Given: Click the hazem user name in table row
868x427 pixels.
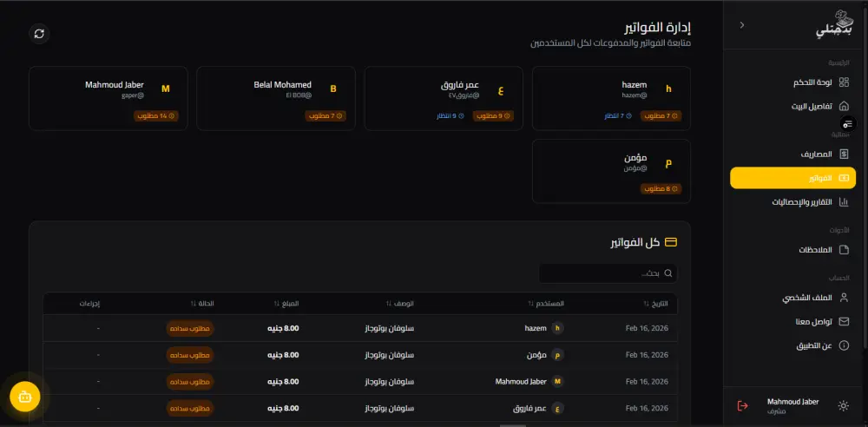Looking at the screenshot, I should 536,328.
